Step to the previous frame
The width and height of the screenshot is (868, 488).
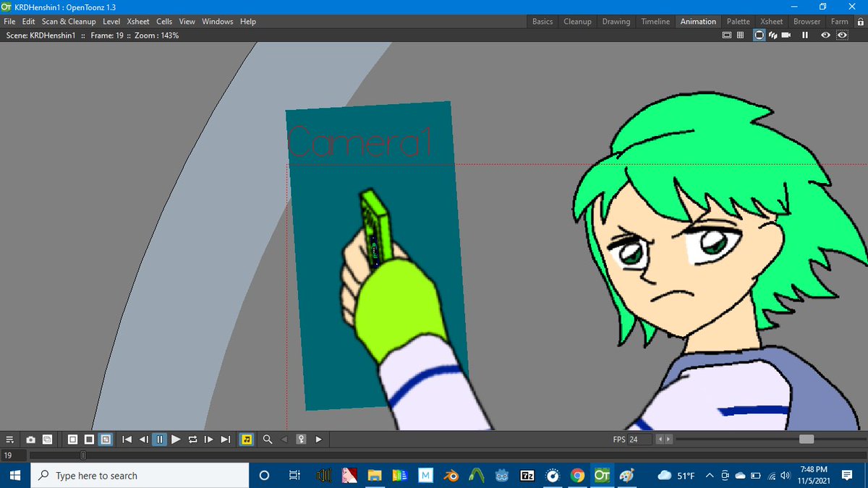click(x=143, y=439)
